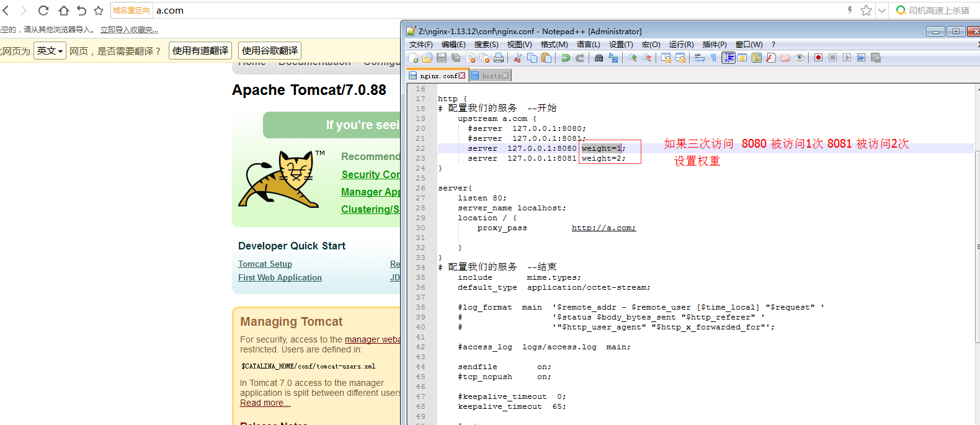Image resolution: width=980 pixels, height=425 pixels.
Task: Toggle the Monitoring eye icon
Action: (x=800, y=58)
